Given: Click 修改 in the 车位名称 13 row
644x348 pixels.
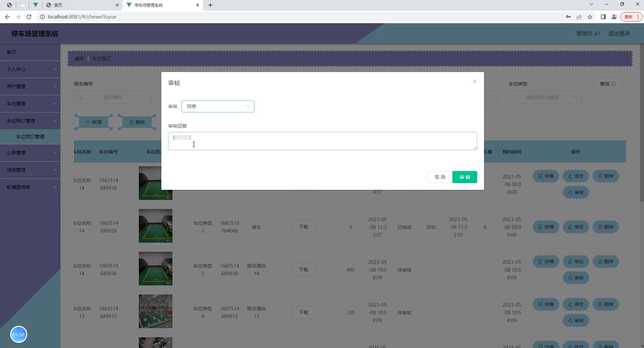Looking at the screenshot, I should click(576, 304).
